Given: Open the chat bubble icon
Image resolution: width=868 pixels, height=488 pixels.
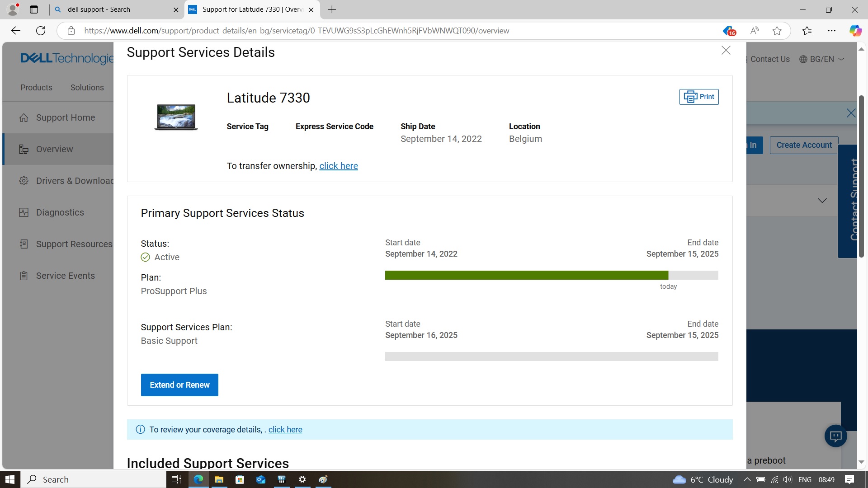Looking at the screenshot, I should point(835,436).
